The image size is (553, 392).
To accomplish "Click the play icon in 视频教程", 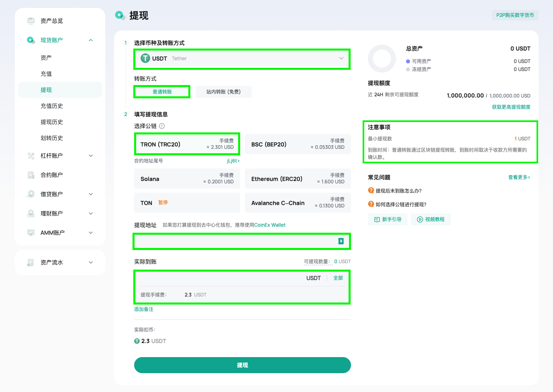I will pyautogui.click(x=420, y=219).
